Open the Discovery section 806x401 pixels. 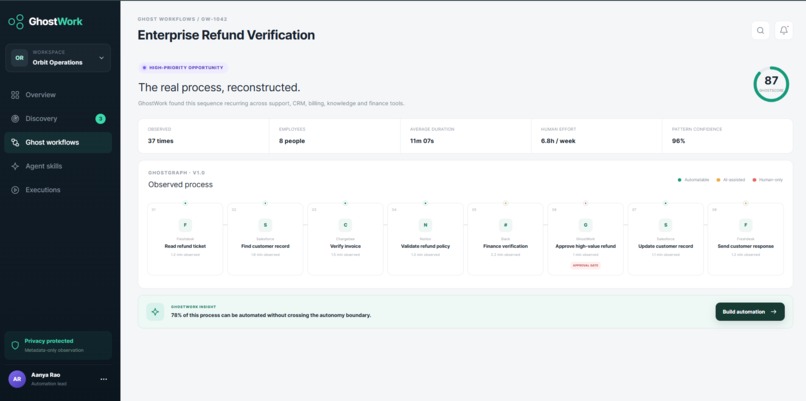click(x=58, y=119)
